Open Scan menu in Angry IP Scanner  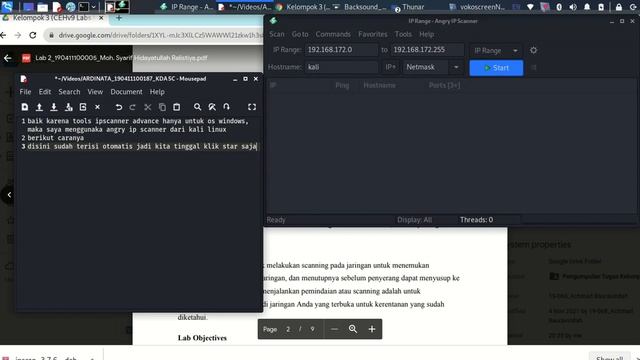[277, 34]
